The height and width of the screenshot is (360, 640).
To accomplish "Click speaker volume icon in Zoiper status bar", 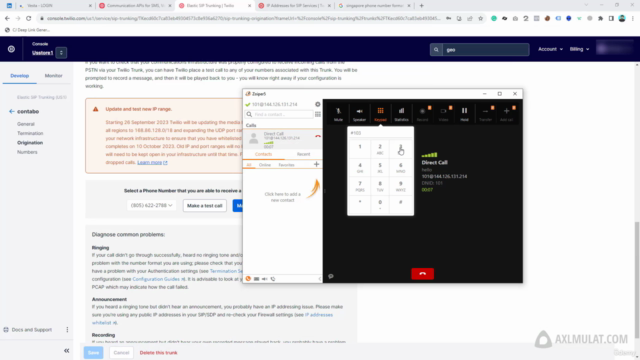I will (264, 279).
